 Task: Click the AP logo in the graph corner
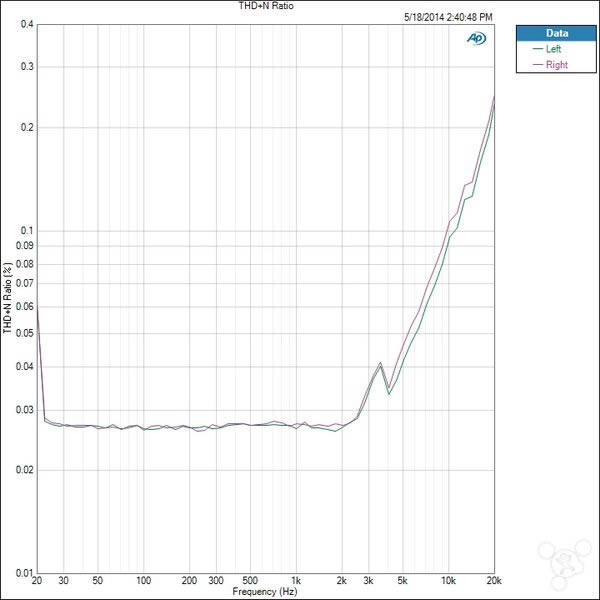[x=476, y=38]
